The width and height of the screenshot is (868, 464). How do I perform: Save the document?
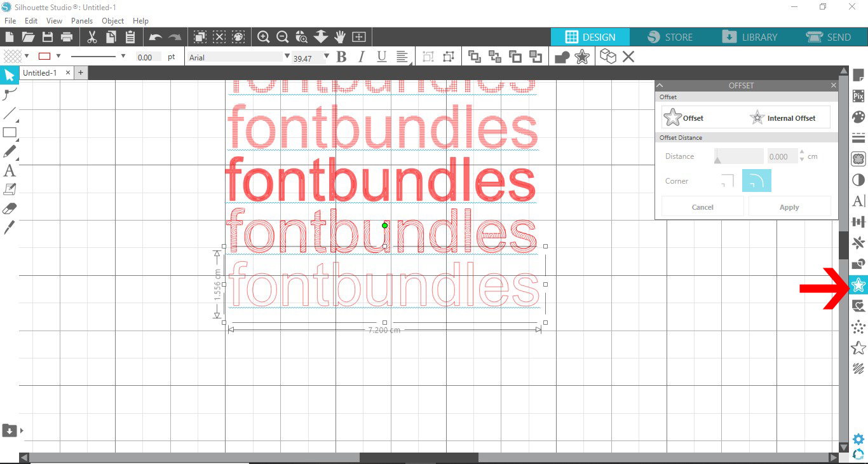click(x=47, y=37)
